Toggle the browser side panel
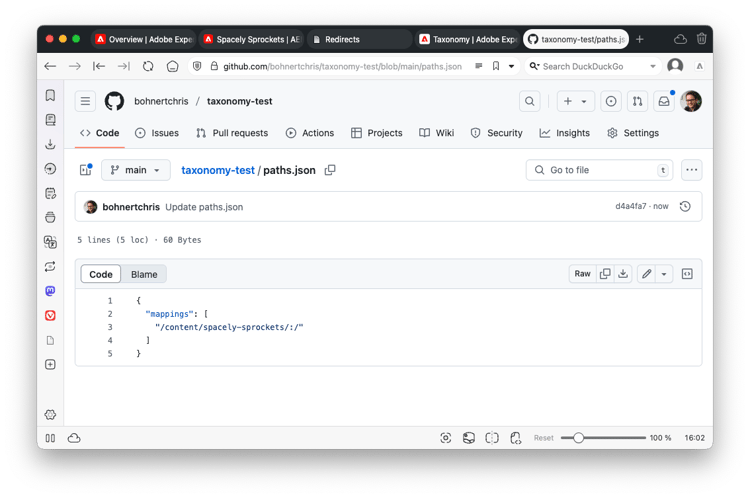The height and width of the screenshot is (498, 750). [50, 438]
